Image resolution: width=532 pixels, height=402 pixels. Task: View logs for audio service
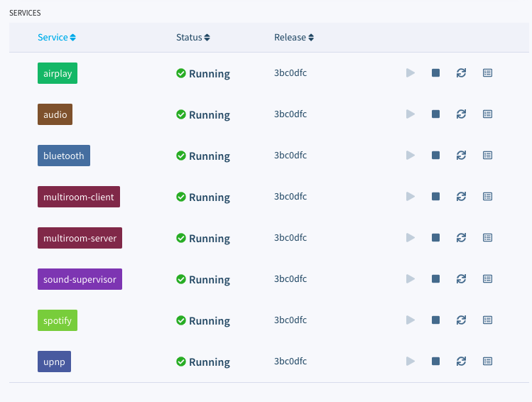(x=487, y=114)
